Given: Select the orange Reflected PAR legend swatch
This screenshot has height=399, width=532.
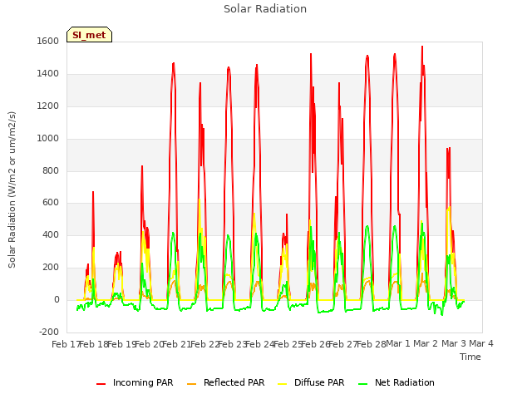Looking at the screenshot, I should 192,384.
